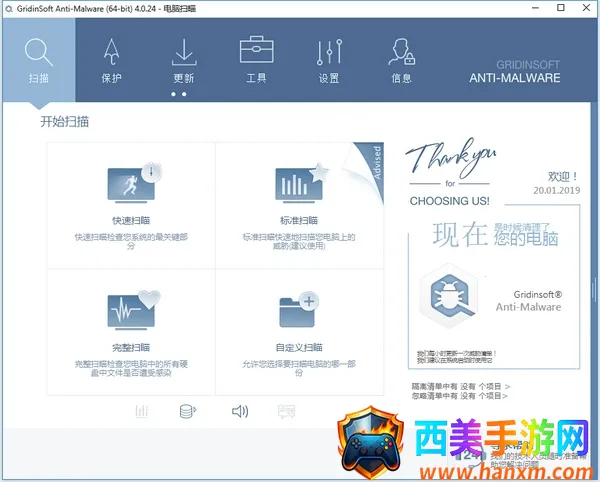Screen dimensions: 600x482
Task: Open the 信息 (Info) person icon
Action: pos(401,58)
